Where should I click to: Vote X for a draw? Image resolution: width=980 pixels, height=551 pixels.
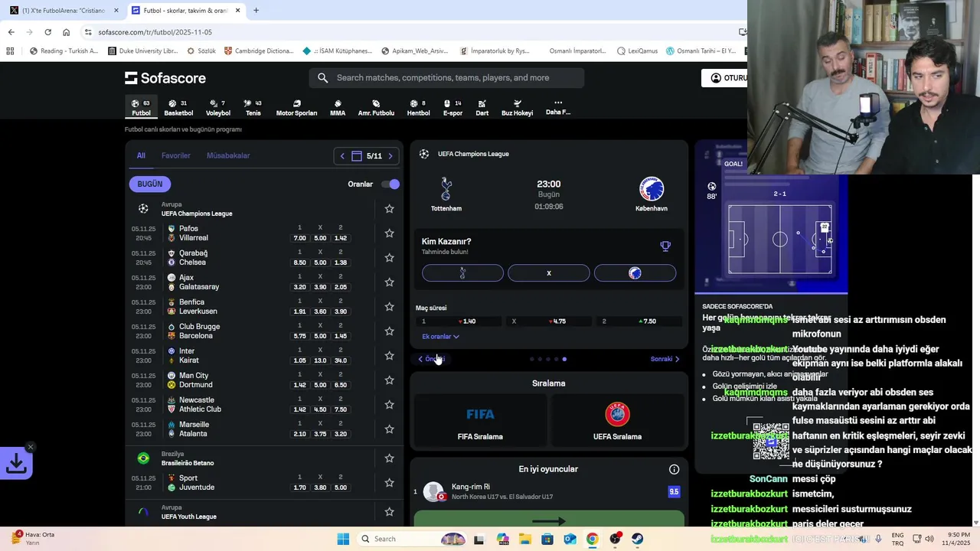[549, 273]
